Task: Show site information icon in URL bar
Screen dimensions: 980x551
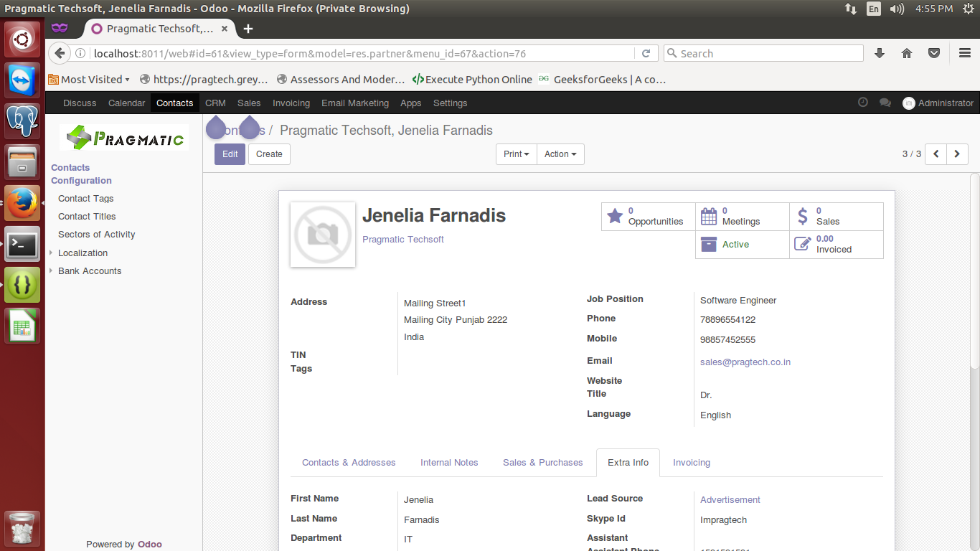Action: click(80, 54)
